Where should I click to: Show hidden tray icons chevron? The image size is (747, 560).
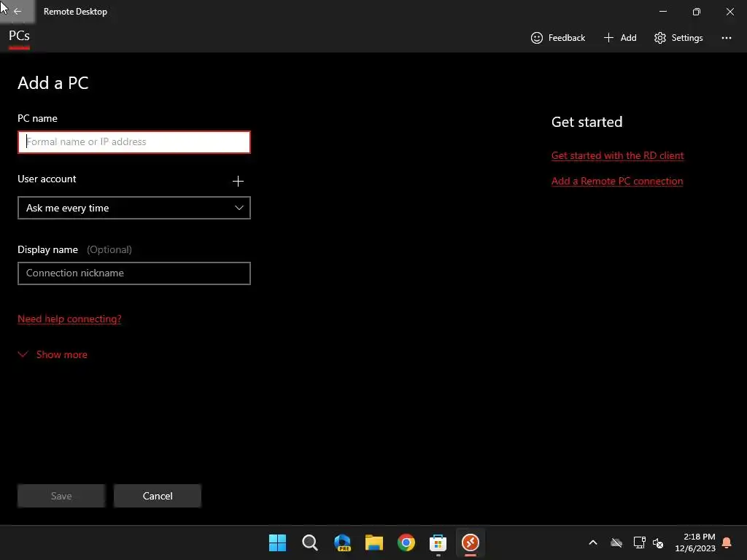[x=592, y=542]
